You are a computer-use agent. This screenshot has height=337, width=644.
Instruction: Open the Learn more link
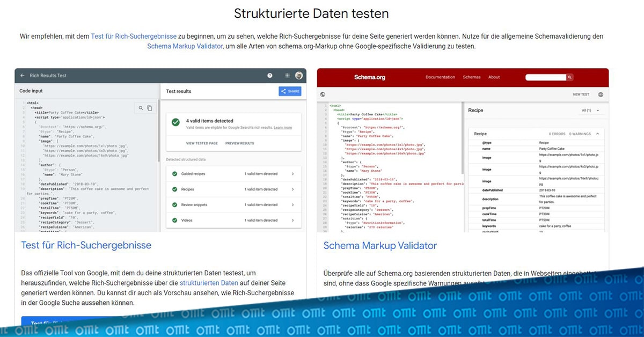click(283, 127)
